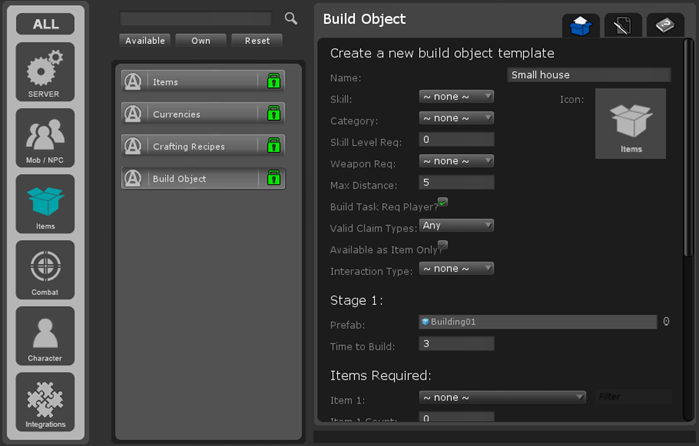The width and height of the screenshot is (699, 446).
Task: Click the green lock on Crafting Recipes
Action: click(273, 146)
